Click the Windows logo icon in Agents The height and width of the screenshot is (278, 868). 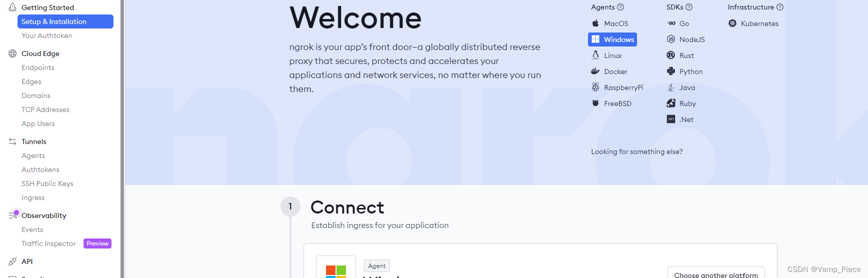[595, 39]
